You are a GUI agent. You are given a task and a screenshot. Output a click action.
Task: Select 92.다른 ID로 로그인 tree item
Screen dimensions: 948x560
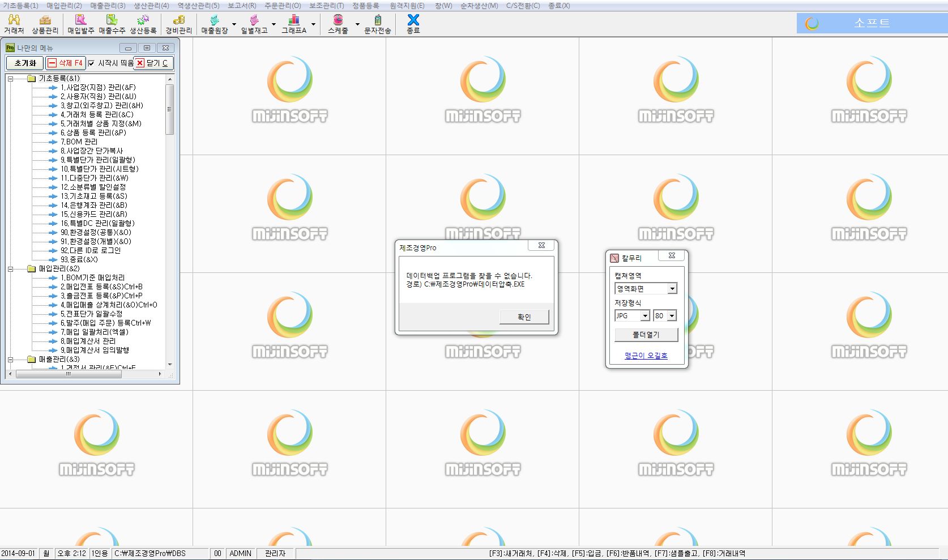[91, 251]
